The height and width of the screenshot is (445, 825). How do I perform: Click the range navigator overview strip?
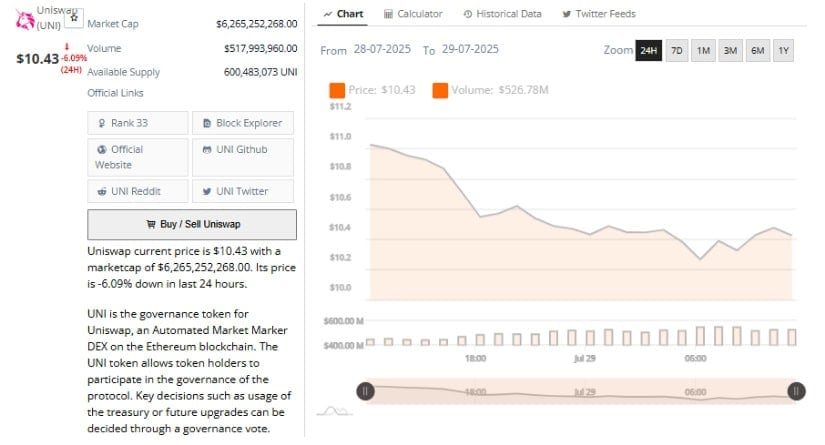(x=581, y=391)
